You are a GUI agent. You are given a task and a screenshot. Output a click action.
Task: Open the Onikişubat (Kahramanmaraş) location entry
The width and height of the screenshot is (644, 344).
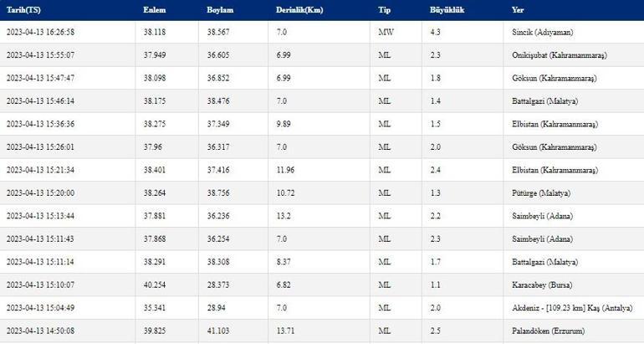click(559, 55)
